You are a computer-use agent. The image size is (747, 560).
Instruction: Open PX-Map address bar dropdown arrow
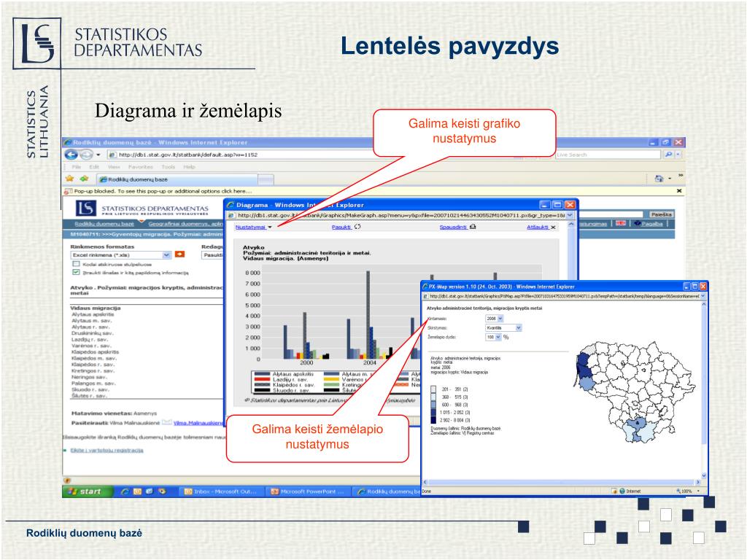[x=703, y=296]
